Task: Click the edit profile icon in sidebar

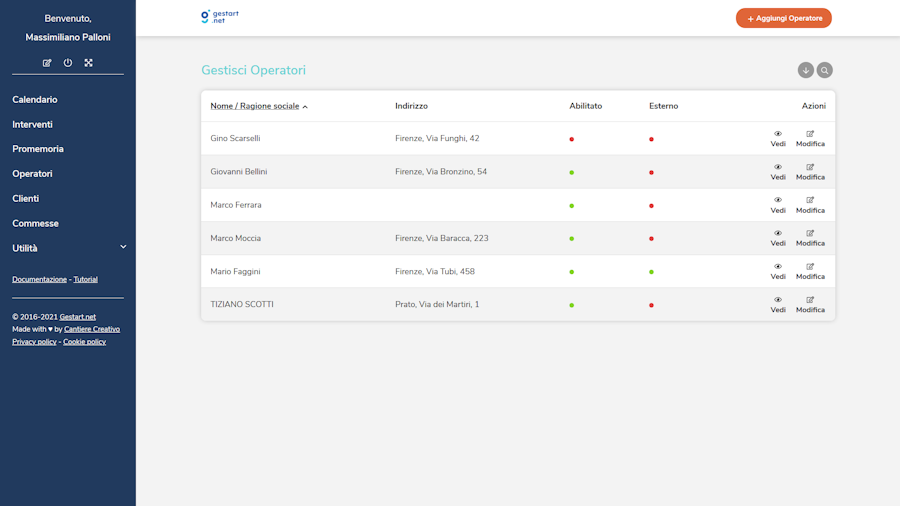Action: click(47, 63)
